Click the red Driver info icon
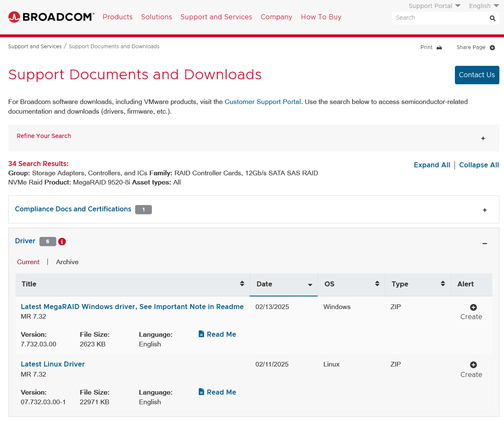 (62, 242)
